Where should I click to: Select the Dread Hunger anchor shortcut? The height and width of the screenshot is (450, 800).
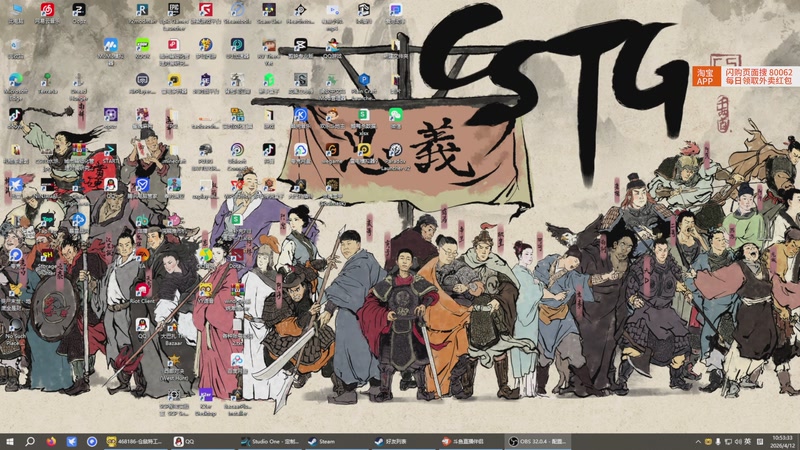coord(79,86)
